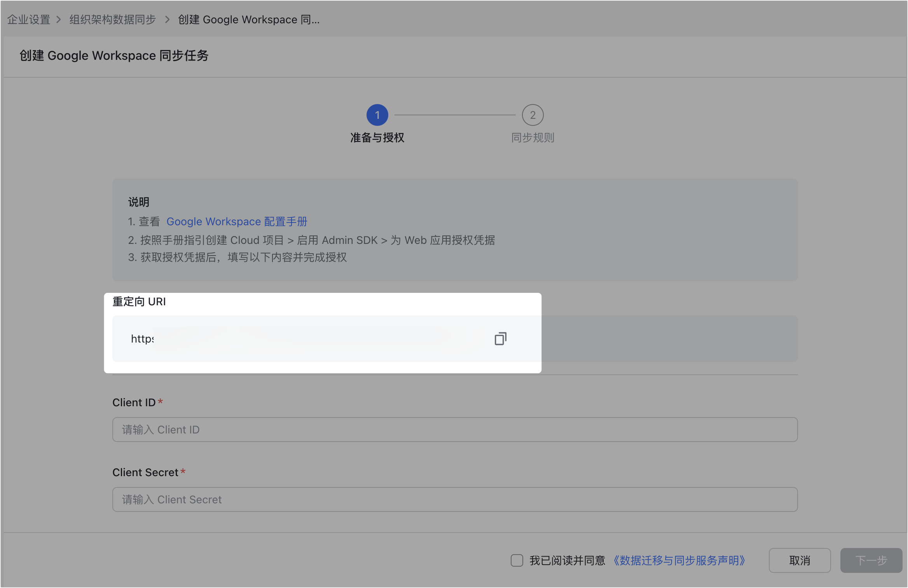This screenshot has width=908, height=588.
Task: Click instruction line 获取授权凭据后
Action: 237,257
